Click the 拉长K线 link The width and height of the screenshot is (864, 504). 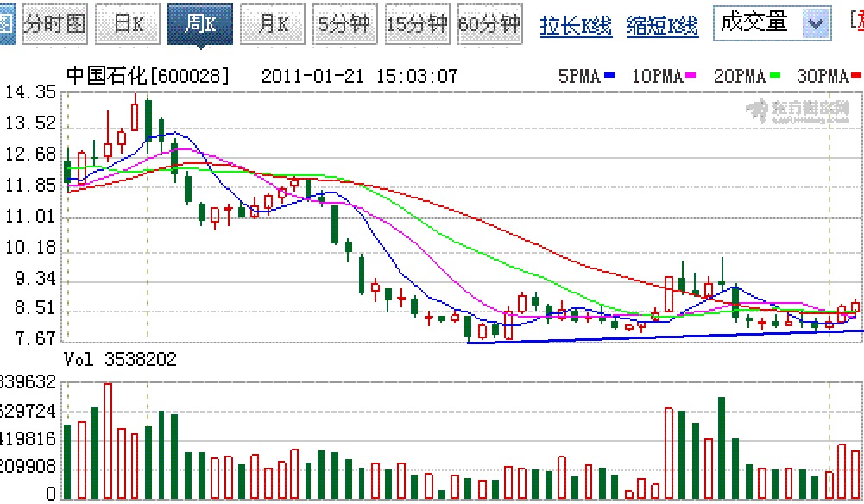pyautogui.click(x=576, y=25)
